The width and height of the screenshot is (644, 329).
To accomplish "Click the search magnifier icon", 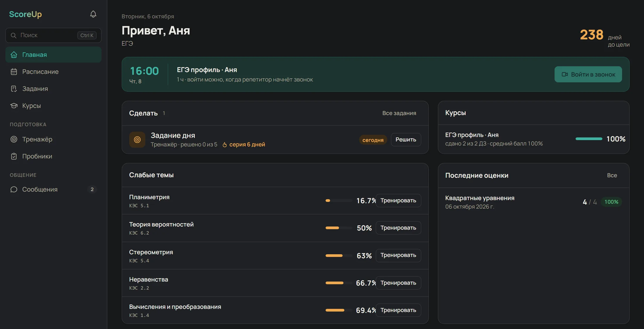I will tap(13, 35).
